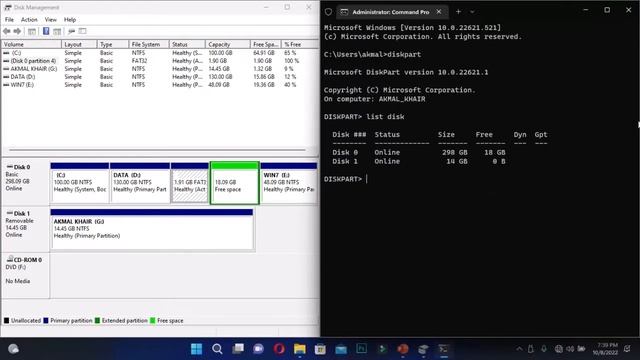Open the Widgets weather icon on the taskbar
The height and width of the screenshot is (360, 640).
click(x=13, y=349)
